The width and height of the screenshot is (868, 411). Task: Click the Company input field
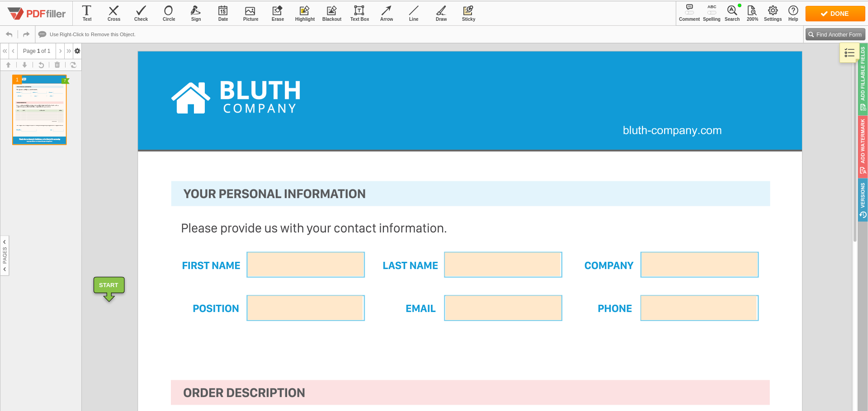point(699,265)
